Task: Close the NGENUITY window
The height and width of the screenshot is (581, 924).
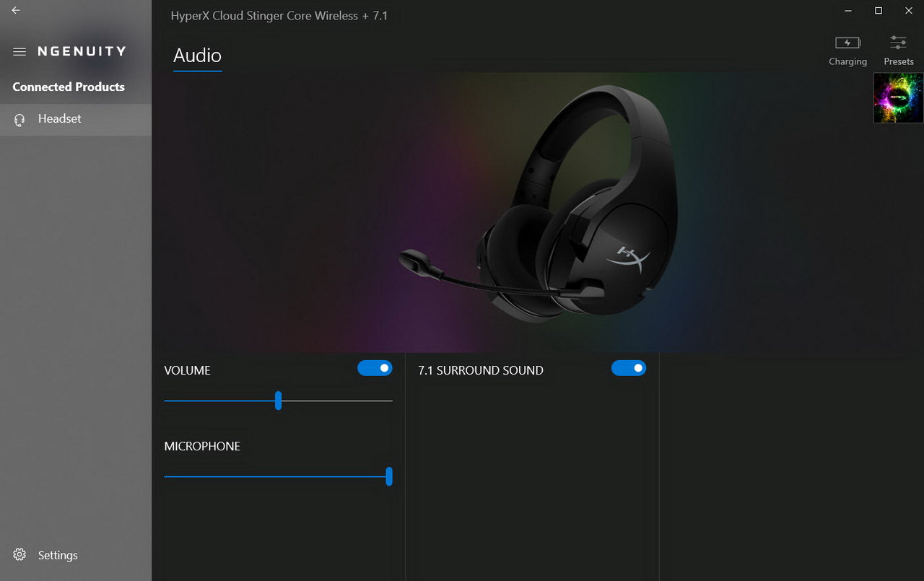Action: [909, 10]
